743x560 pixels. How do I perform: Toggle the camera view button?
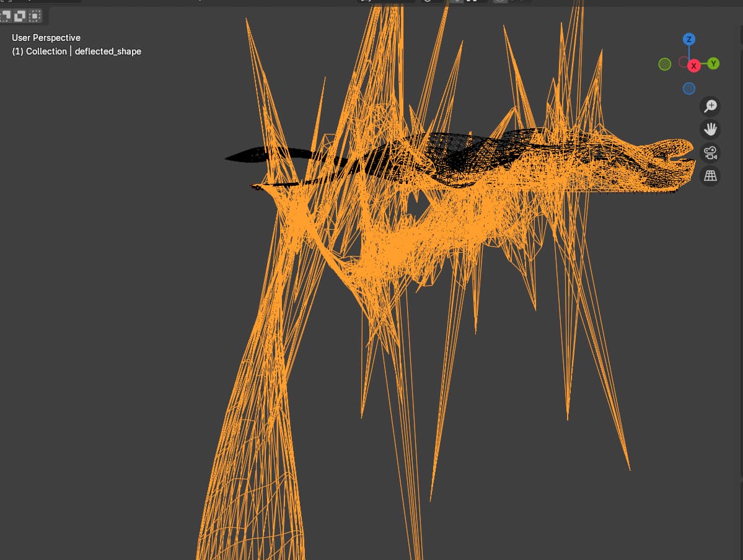coord(710,152)
